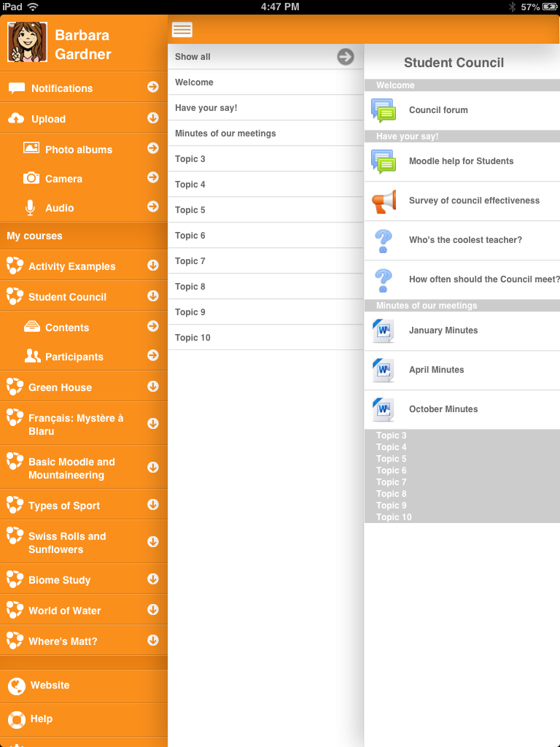
Task: Expand the Green House course arrow
Action: pos(153,386)
